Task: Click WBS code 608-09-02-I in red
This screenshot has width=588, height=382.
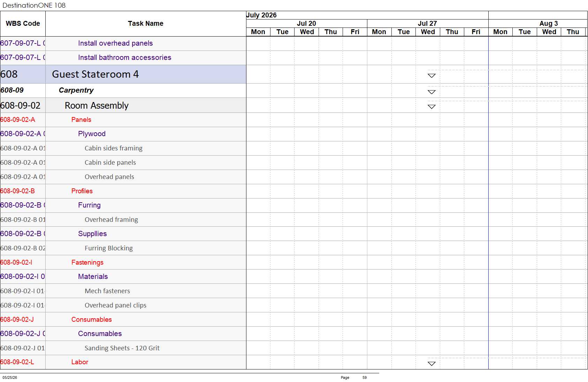Action: [x=16, y=263]
